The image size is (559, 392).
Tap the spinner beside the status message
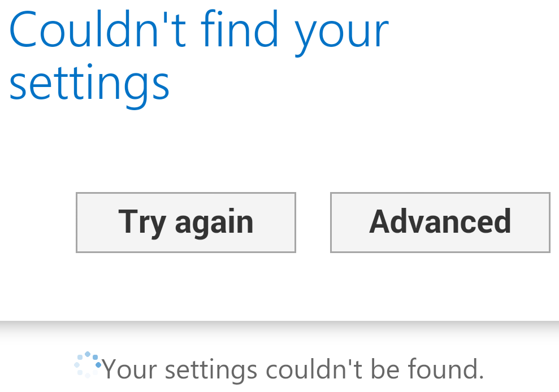pos(88,365)
